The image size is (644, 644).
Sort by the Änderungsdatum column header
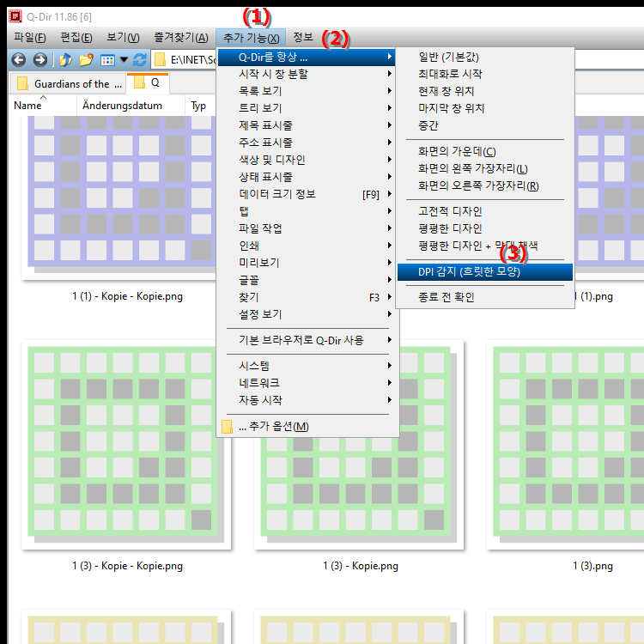(131, 106)
